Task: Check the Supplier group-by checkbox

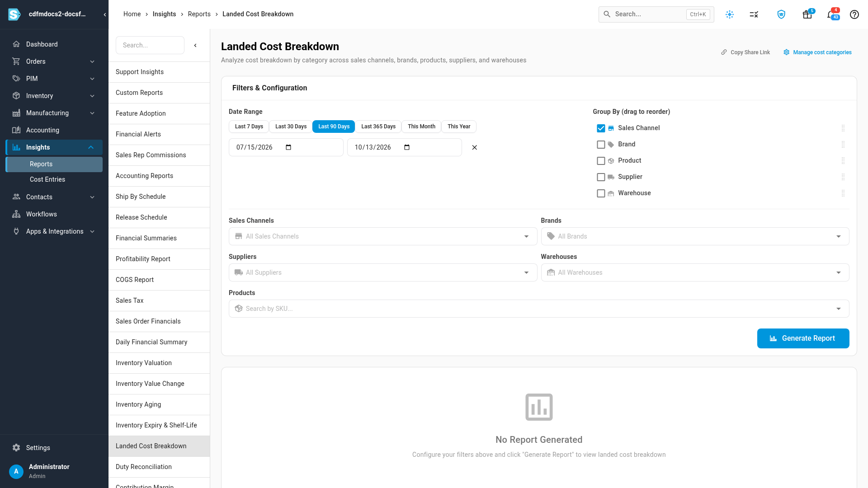Action: point(601,177)
